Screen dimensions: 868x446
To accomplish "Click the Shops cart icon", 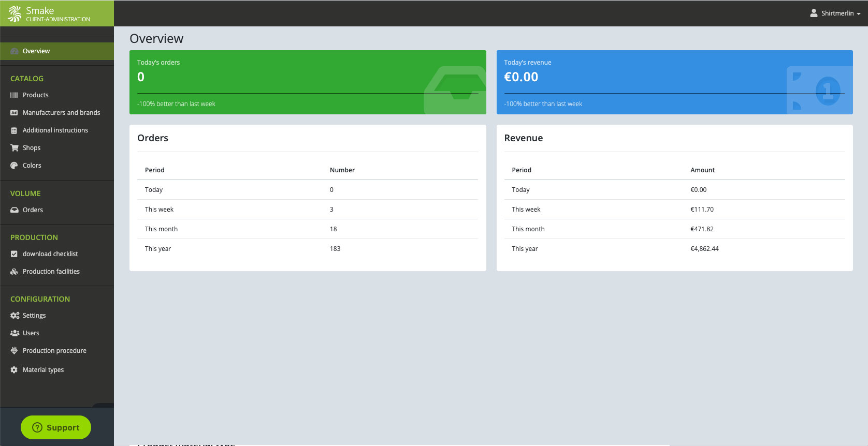I will 15,148.
